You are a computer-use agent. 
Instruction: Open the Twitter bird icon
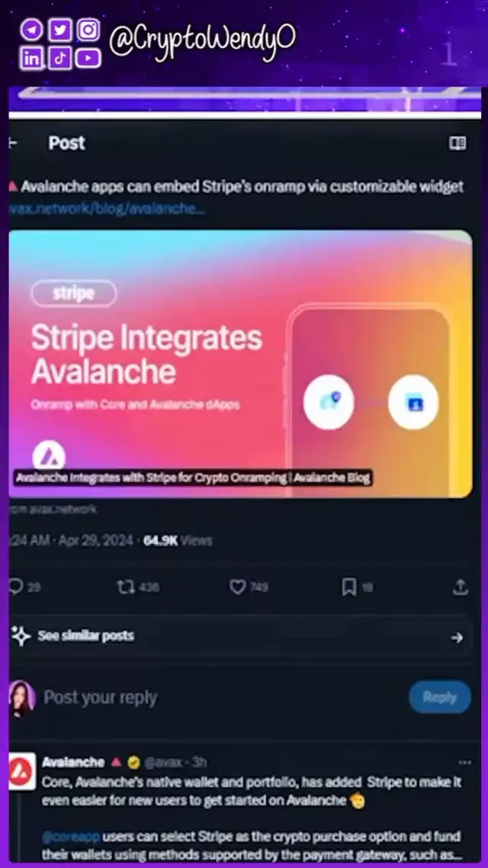click(x=59, y=30)
